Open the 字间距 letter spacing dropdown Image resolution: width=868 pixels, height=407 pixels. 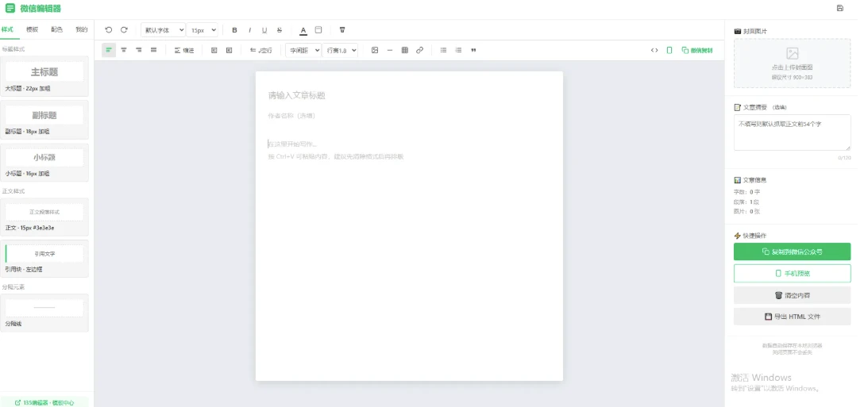(303, 50)
